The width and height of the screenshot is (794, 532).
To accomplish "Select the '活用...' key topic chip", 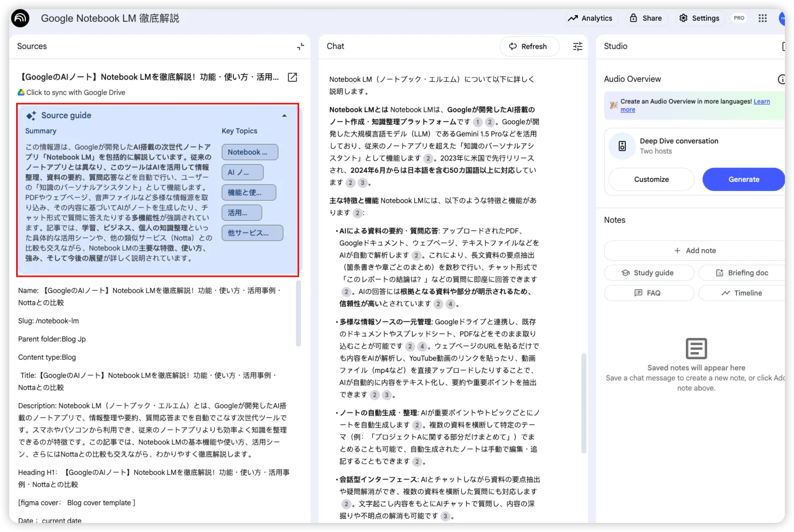I will click(x=241, y=213).
